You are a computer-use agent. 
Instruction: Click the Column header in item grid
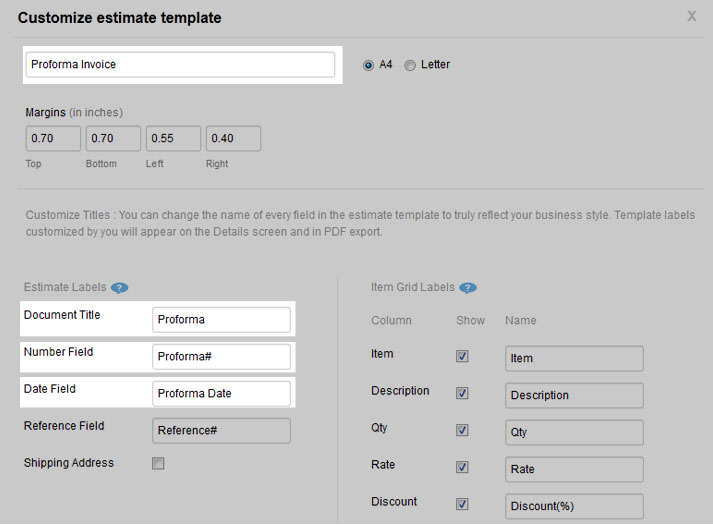pyautogui.click(x=391, y=320)
